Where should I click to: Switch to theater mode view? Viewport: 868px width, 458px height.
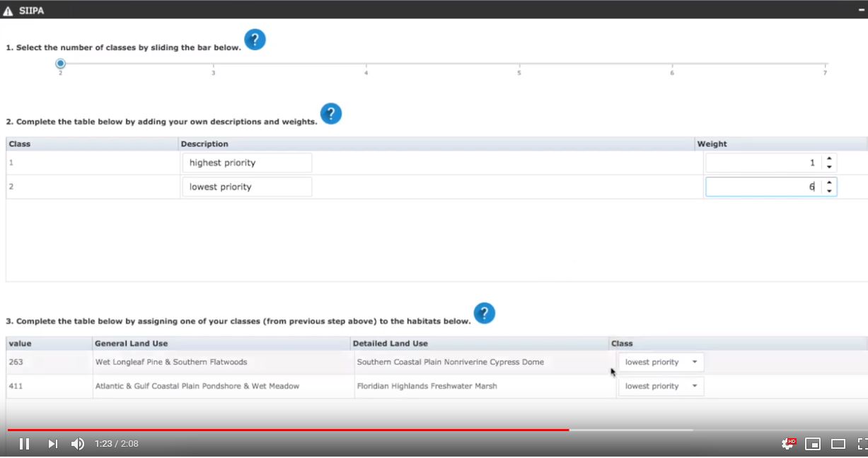point(838,444)
